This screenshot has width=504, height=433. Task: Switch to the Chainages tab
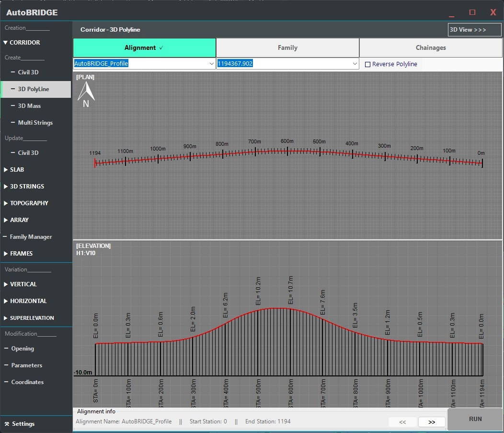[431, 48]
